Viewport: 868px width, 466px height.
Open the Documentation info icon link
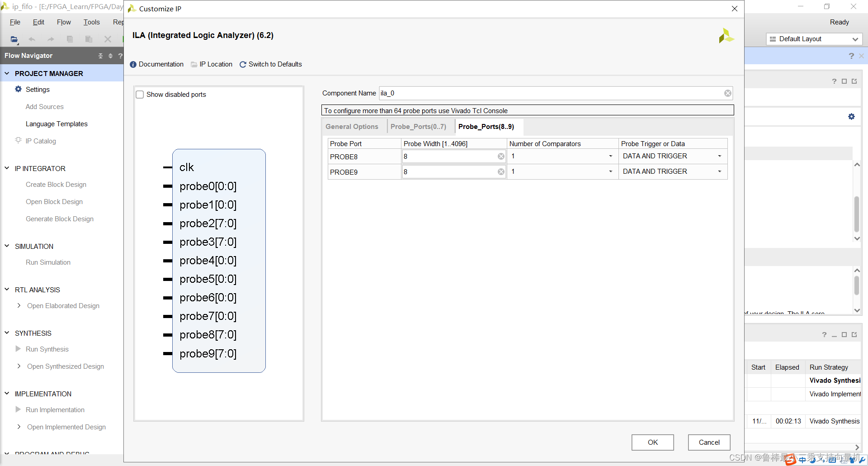133,65
